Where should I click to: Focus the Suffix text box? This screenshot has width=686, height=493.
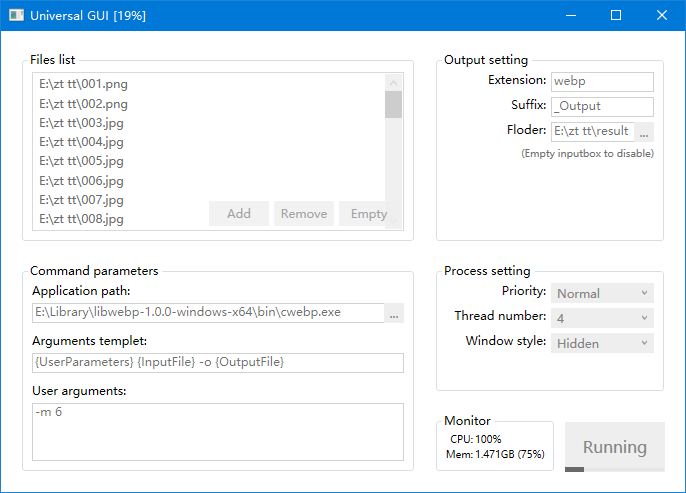click(601, 106)
